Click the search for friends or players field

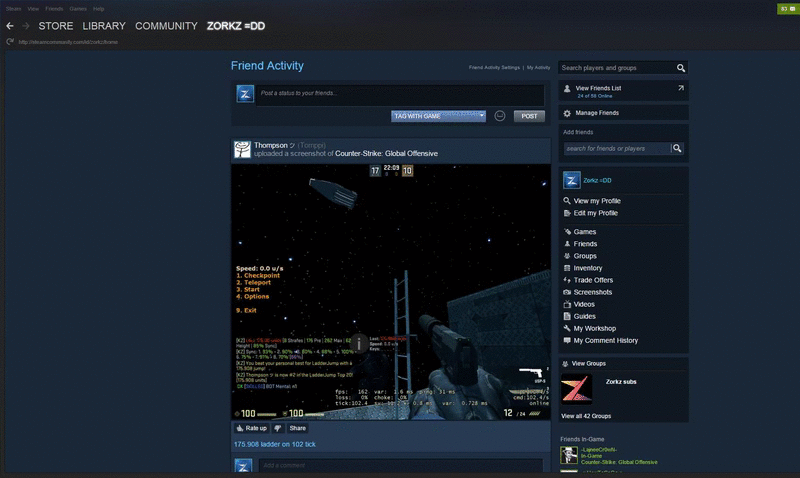[616, 148]
